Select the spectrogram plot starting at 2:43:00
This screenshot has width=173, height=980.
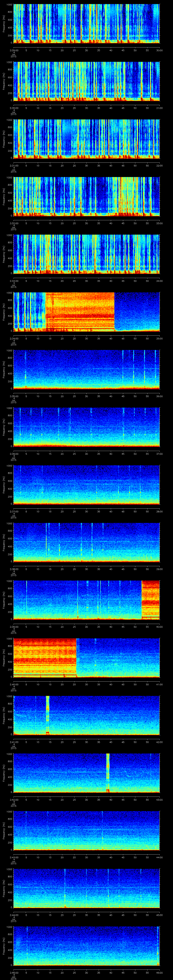click(x=86, y=831)
